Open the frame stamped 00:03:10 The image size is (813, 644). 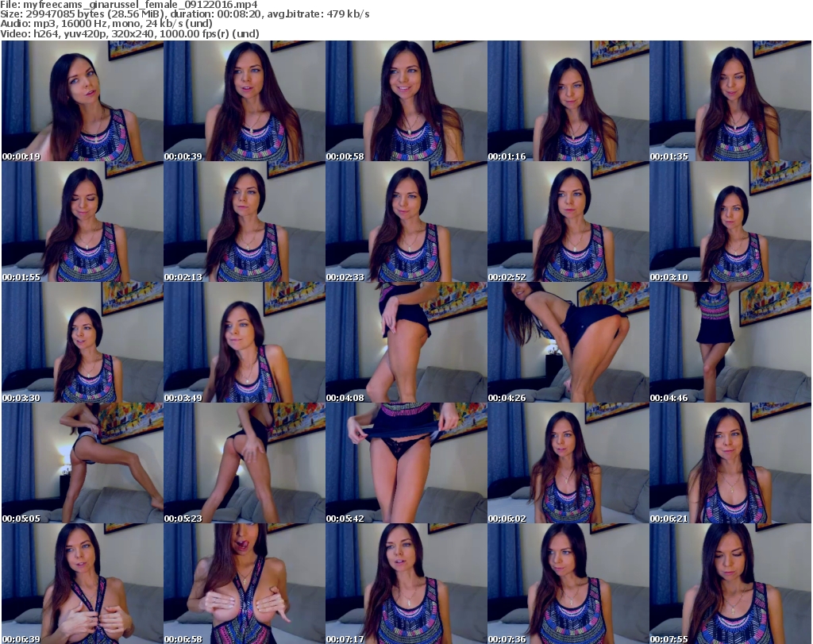pyautogui.click(x=730, y=222)
